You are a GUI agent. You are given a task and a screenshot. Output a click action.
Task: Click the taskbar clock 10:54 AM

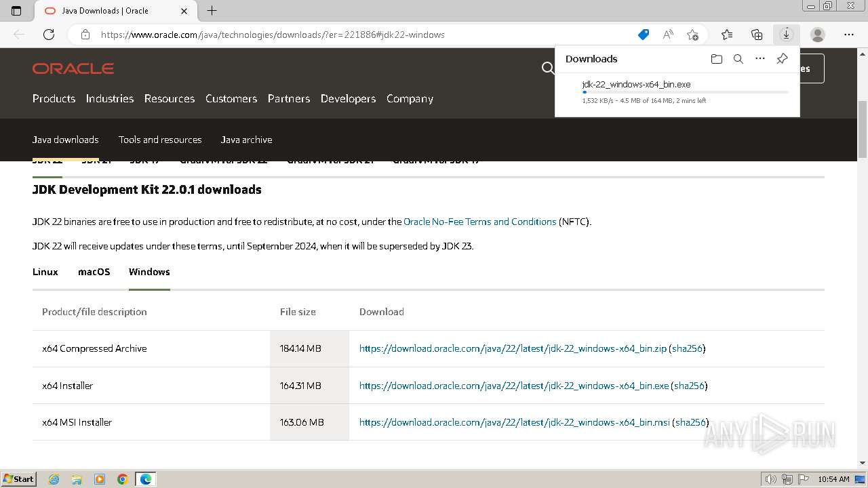tap(833, 479)
